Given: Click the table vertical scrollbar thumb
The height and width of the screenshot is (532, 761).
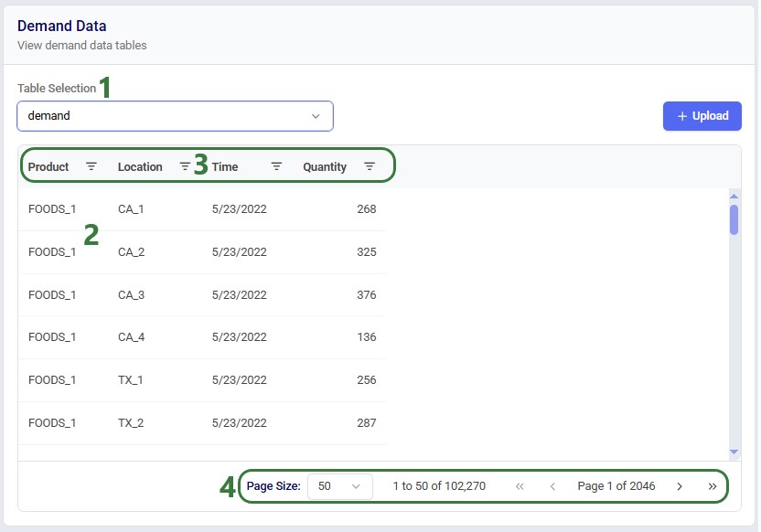Looking at the screenshot, I should pos(734,219).
